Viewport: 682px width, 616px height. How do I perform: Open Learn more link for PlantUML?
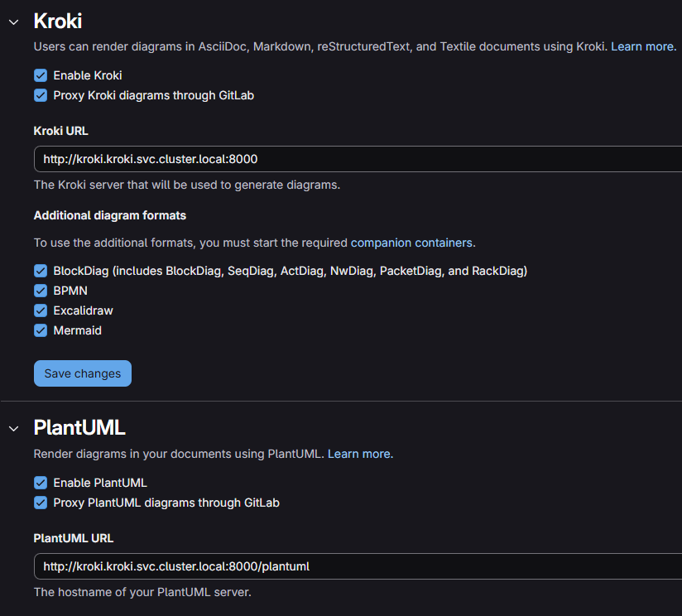[360, 454]
